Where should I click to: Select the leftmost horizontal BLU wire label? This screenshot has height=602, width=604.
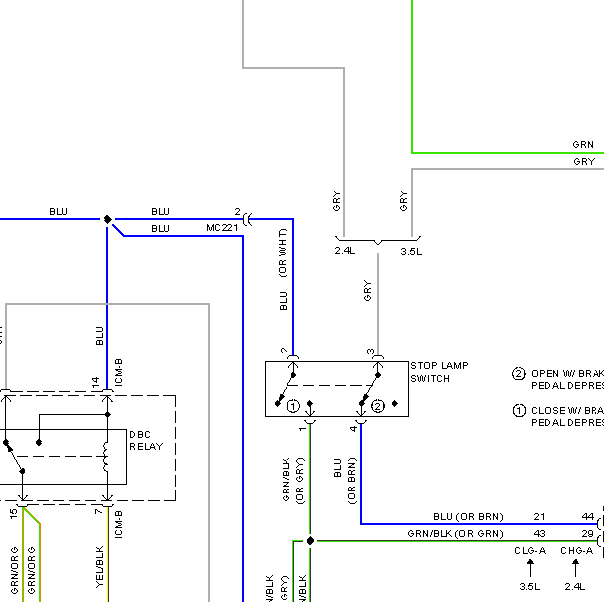59,211
